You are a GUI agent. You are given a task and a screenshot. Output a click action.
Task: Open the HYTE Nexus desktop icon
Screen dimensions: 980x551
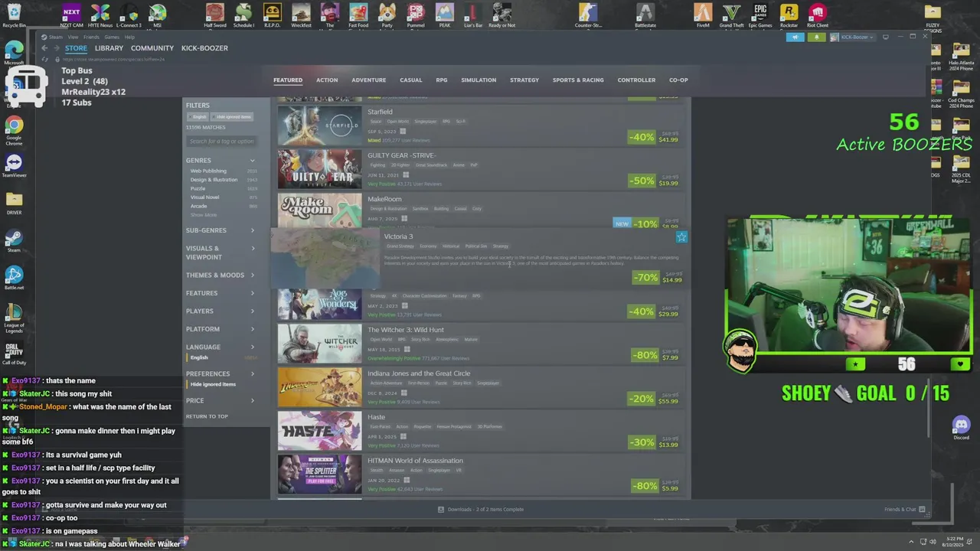coord(100,15)
